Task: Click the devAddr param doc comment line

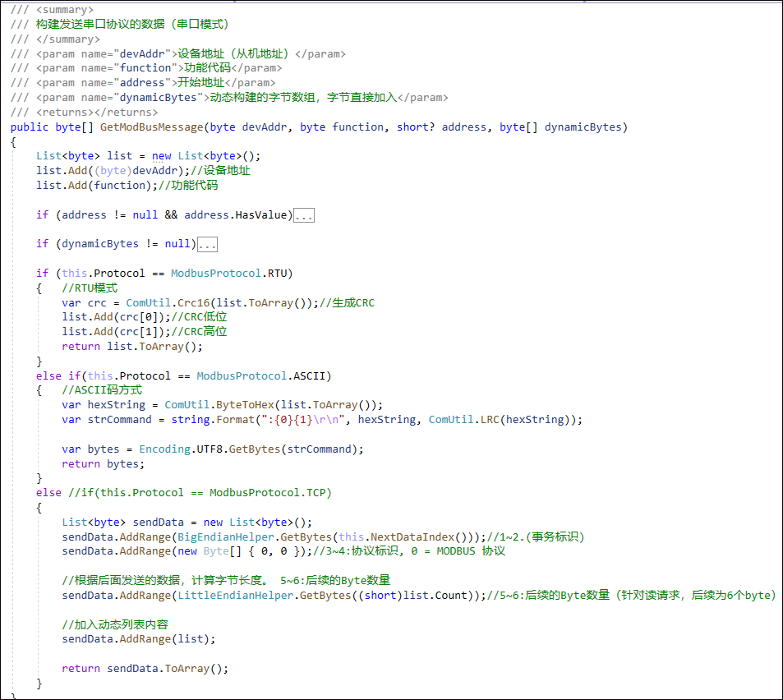Action: tap(177, 54)
